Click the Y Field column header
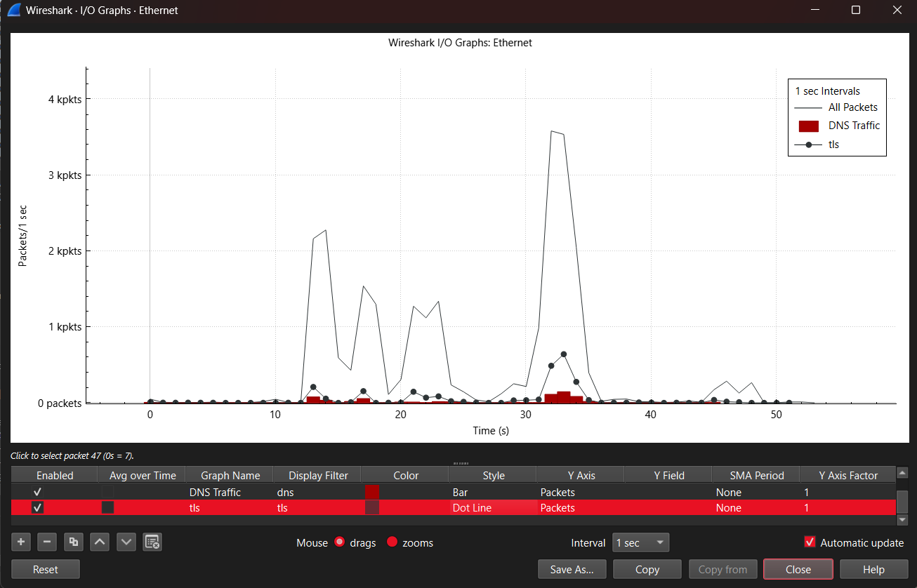Viewport: 917px width, 588px height. pyautogui.click(x=668, y=475)
